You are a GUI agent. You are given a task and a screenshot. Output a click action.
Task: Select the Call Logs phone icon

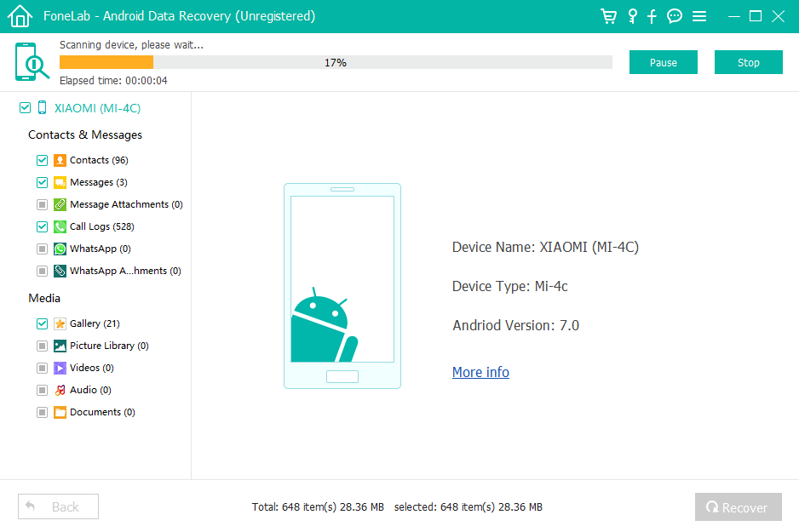pyautogui.click(x=59, y=226)
